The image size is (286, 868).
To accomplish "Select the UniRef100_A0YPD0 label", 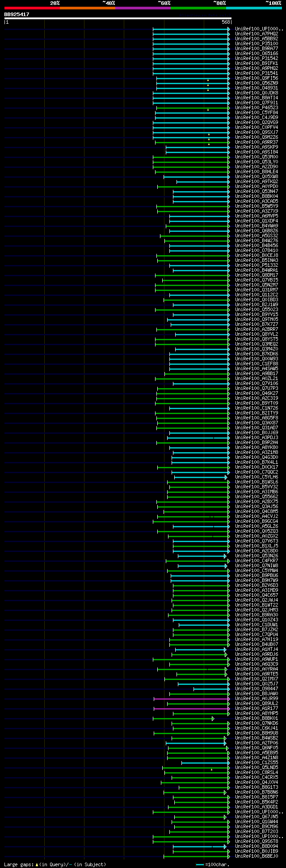I will 257,186.
